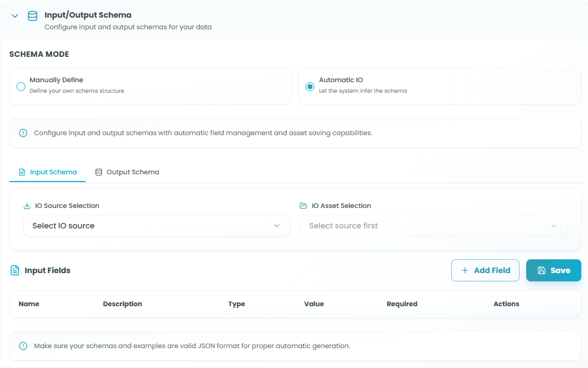
Task: Click the folder icon by IO Asset Selection
Action: tap(303, 206)
